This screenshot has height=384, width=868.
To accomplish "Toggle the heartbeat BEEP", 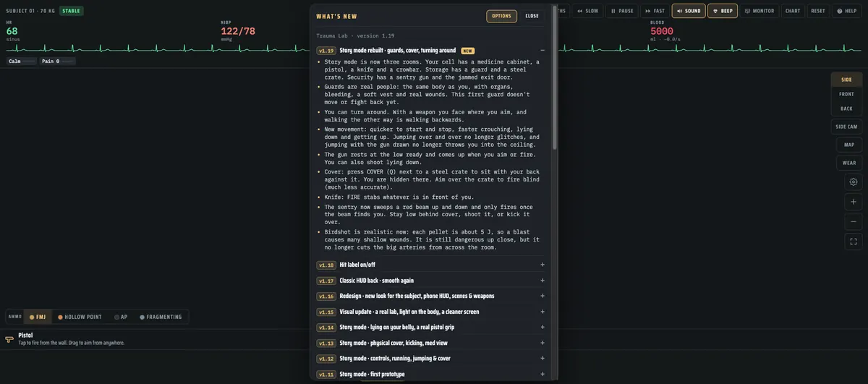I will (723, 11).
